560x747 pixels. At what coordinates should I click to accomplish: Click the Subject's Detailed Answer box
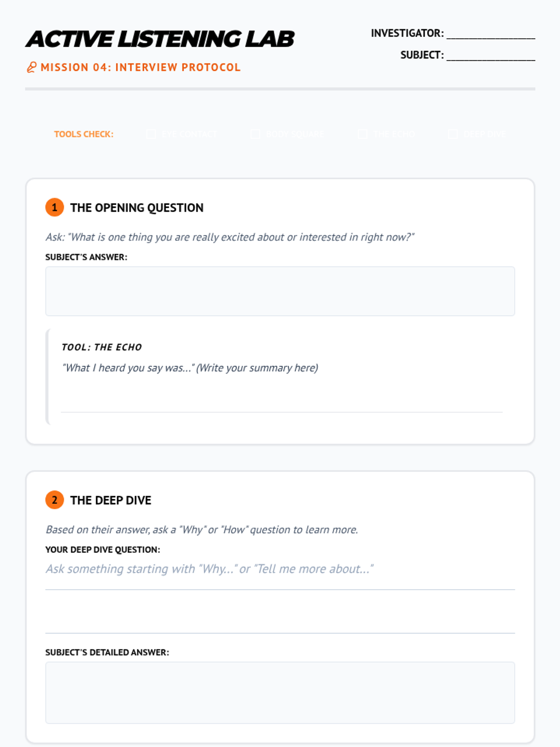tap(280, 692)
